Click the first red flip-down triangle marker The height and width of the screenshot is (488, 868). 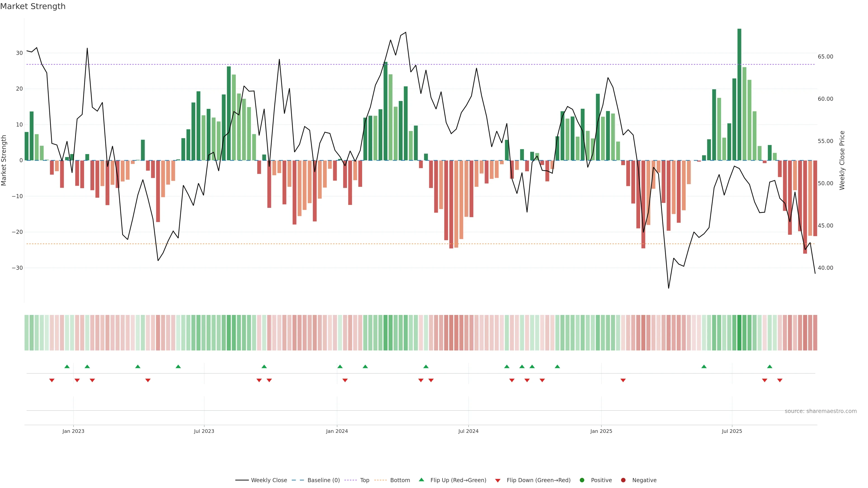coord(52,380)
